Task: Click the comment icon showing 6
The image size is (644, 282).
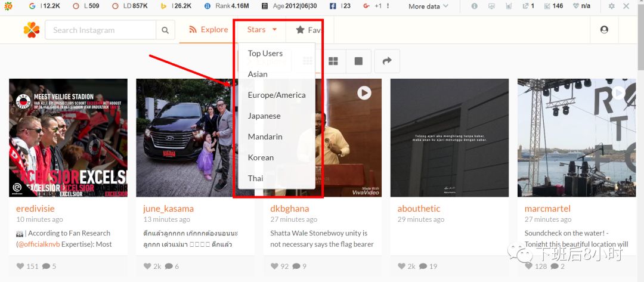Action: [x=169, y=266]
